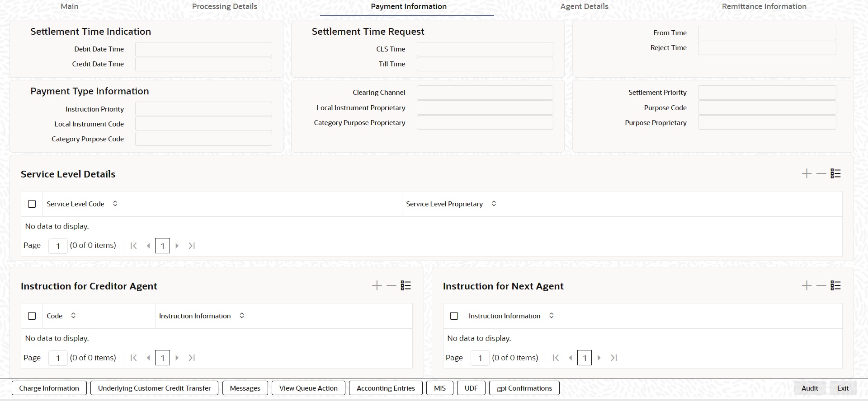Open the Remittance Information tab
The width and height of the screenshot is (868, 401).
tap(764, 6)
